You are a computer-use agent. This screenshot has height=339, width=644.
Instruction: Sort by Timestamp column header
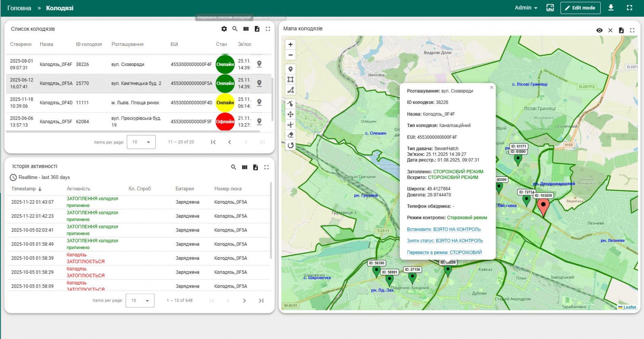tap(23, 189)
